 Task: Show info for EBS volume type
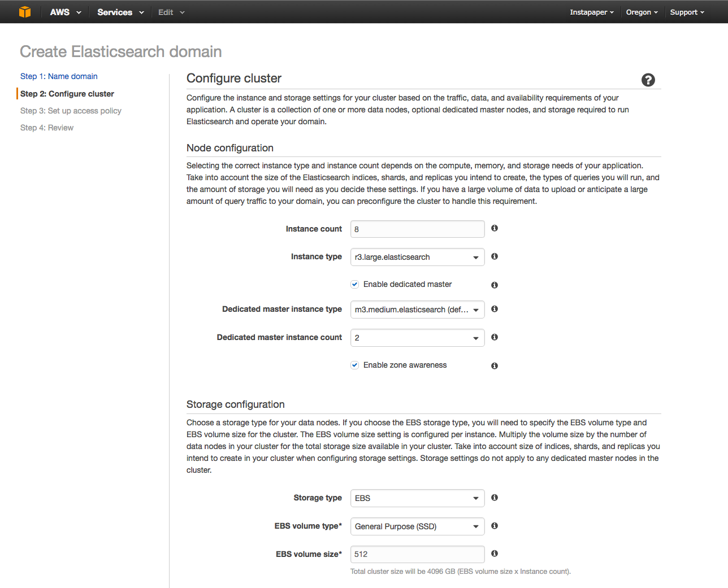tap(495, 526)
